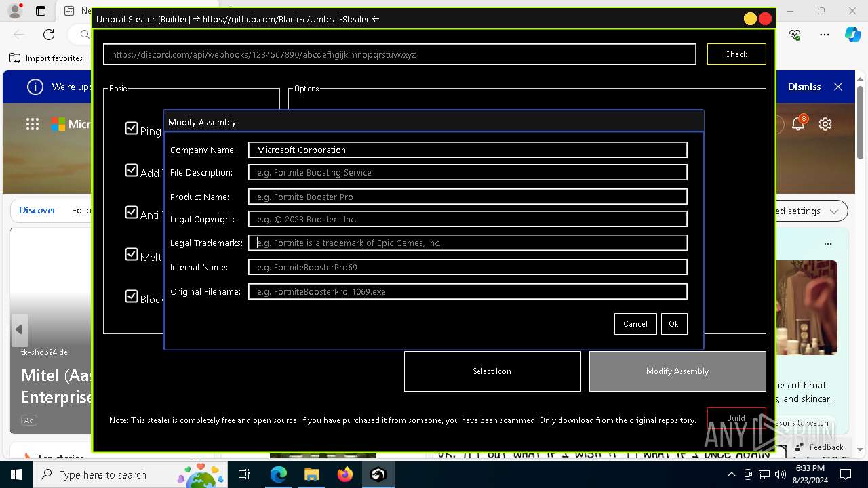This screenshot has width=868, height=488.
Task: Open File Explorer from taskbar
Action: 312,474
